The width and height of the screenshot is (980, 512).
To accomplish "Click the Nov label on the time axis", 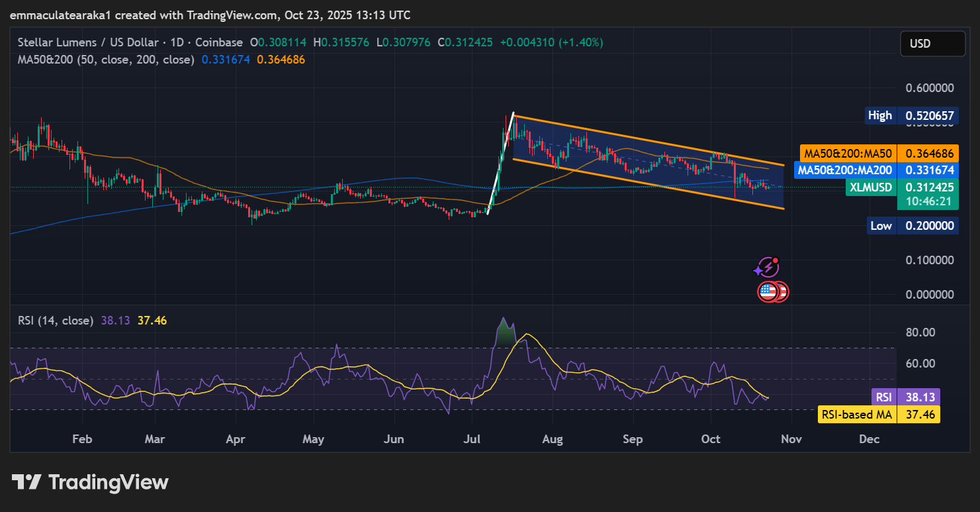I will click(791, 439).
